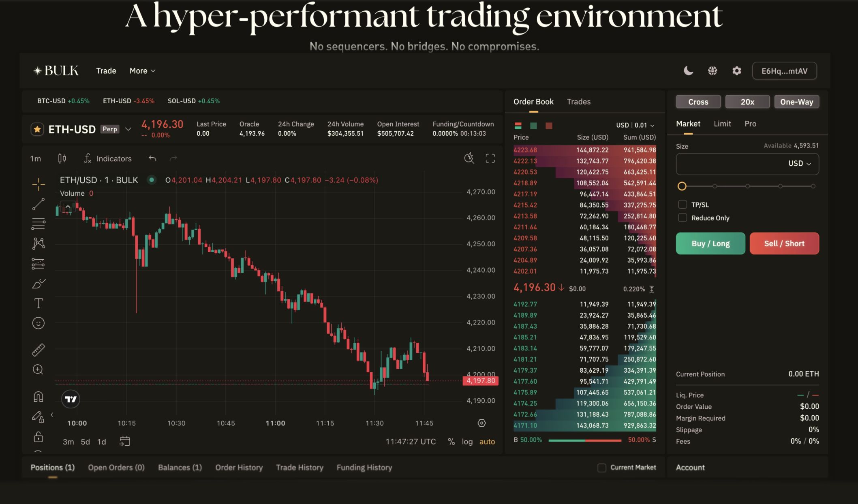The image size is (858, 504).
Task: Check the Current Market filter
Action: coord(601,467)
